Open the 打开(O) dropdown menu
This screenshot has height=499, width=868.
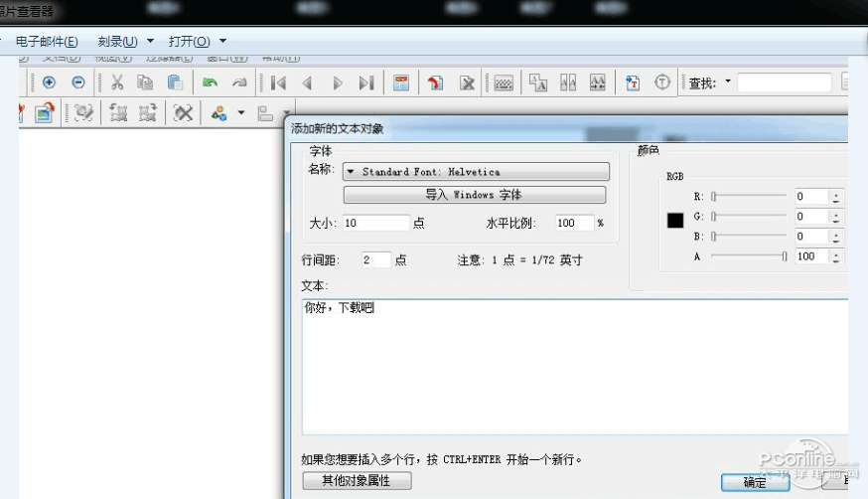pyautogui.click(x=197, y=42)
